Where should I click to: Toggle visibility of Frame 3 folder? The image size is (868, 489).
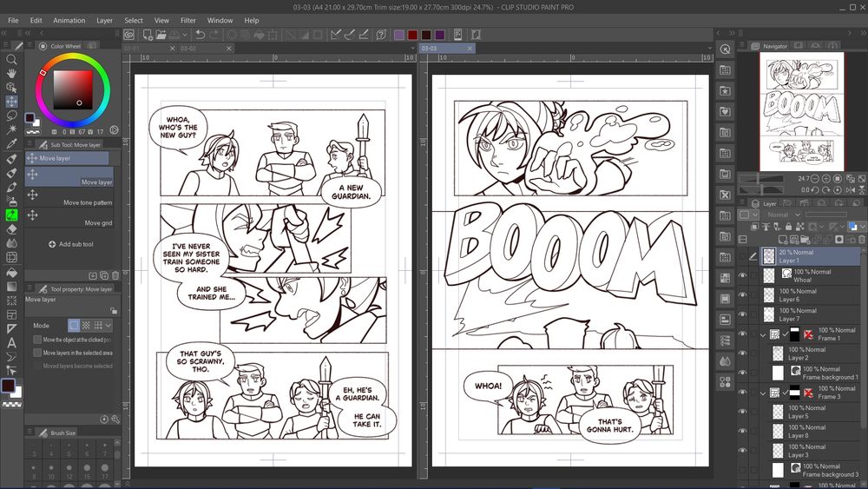click(743, 392)
